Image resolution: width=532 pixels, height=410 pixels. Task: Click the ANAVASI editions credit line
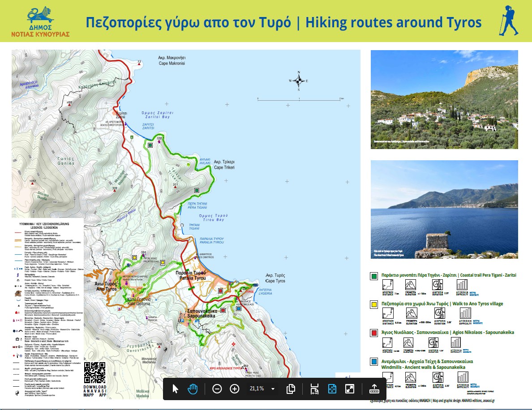tap(432, 401)
